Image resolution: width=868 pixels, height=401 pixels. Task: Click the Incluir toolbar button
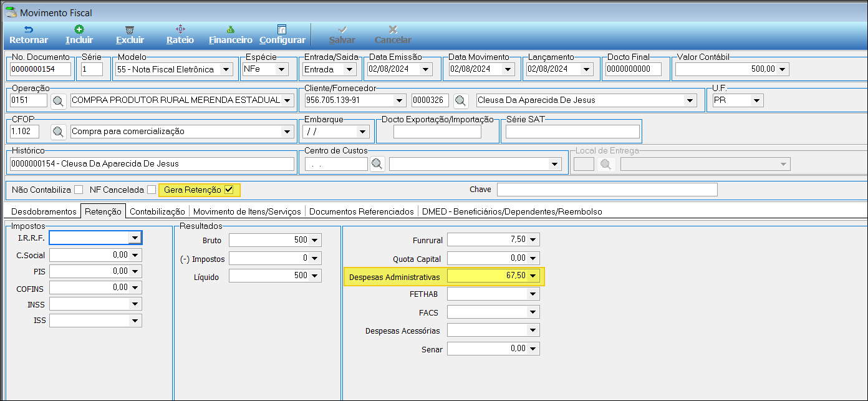(79, 35)
